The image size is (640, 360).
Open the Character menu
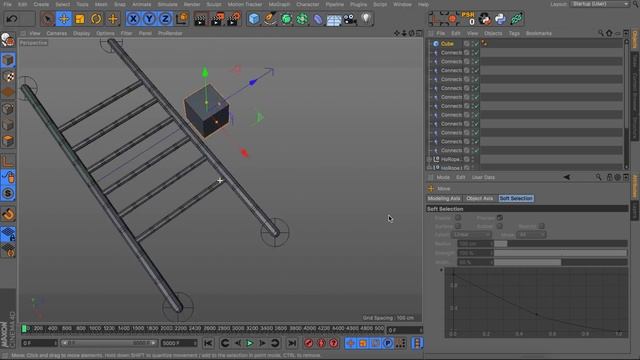[x=307, y=4]
